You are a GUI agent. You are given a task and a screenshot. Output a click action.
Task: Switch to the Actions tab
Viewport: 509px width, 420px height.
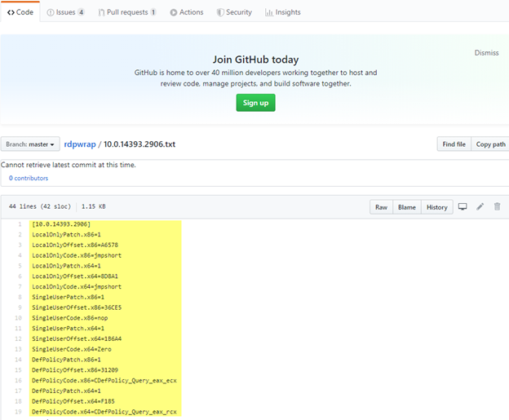coord(187,12)
